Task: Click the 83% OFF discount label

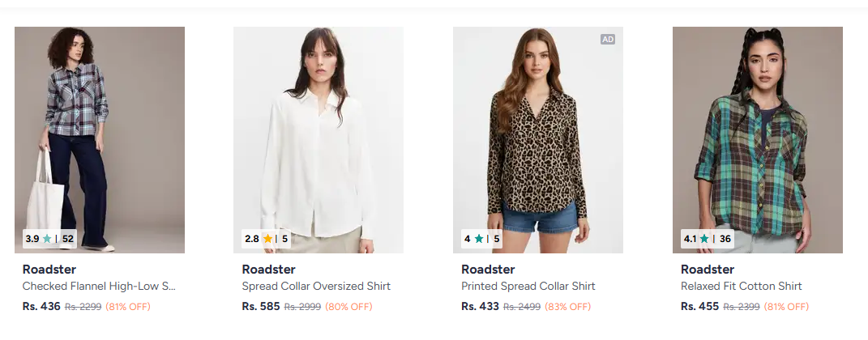Action: (x=568, y=308)
